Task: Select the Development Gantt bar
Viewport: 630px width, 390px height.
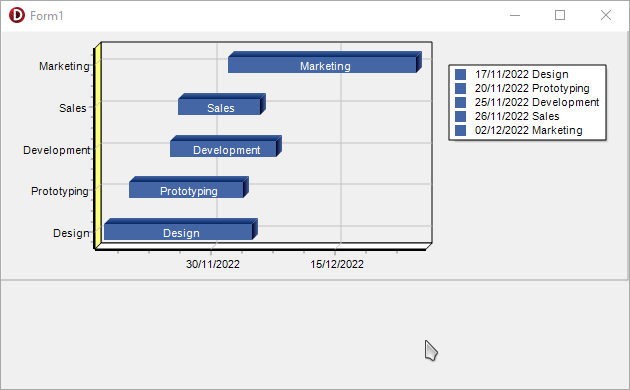Action: (x=226, y=146)
